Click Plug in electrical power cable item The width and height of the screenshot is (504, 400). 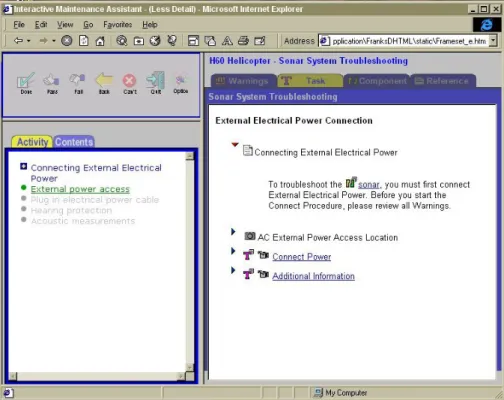(95, 200)
